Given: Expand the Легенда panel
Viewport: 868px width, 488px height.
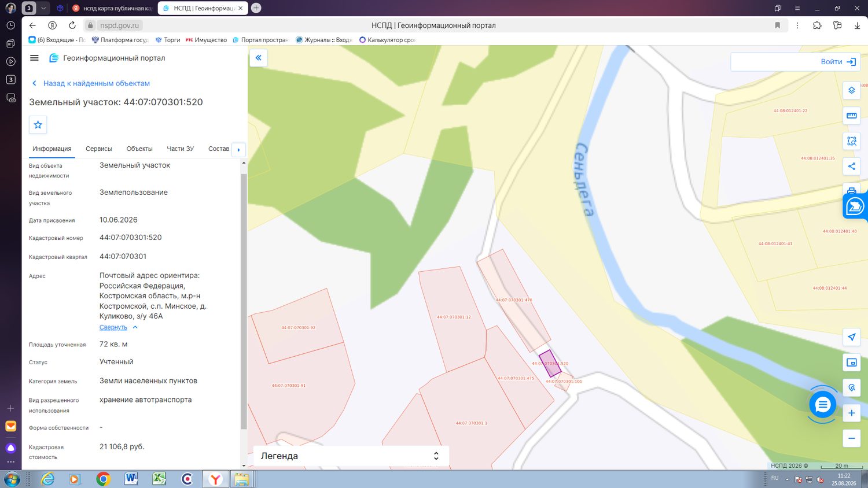Looking at the screenshot, I should tap(351, 456).
